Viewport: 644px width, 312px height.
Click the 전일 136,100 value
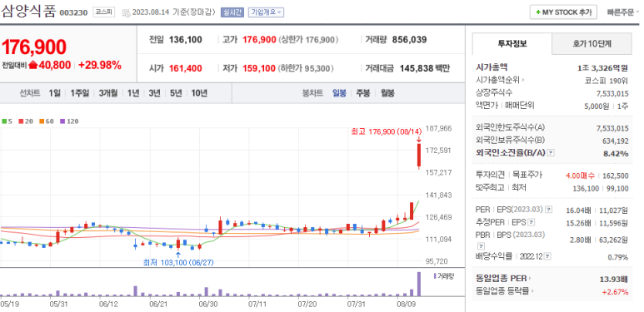tap(186, 40)
